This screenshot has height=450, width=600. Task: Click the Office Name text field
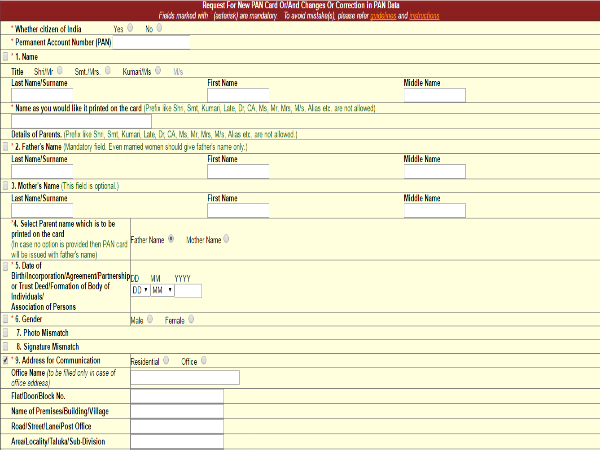tap(185, 377)
